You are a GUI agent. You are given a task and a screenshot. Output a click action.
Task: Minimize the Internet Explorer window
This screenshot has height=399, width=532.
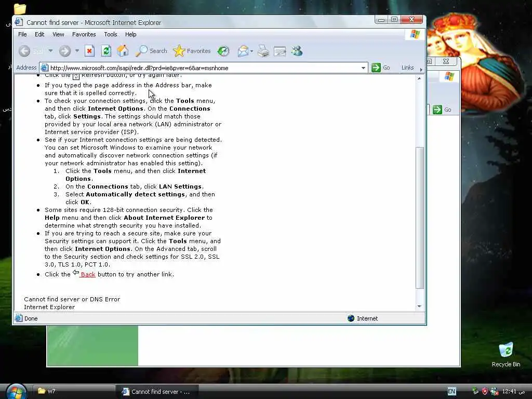[381, 20]
